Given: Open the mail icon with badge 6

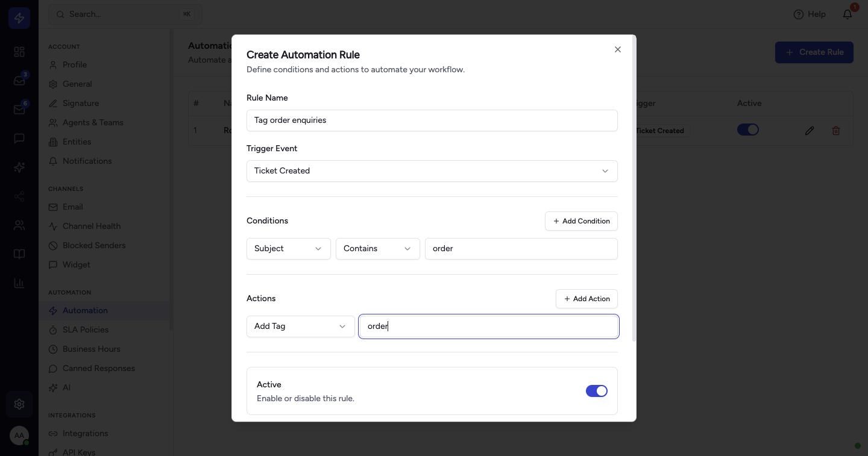Looking at the screenshot, I should click(x=19, y=110).
